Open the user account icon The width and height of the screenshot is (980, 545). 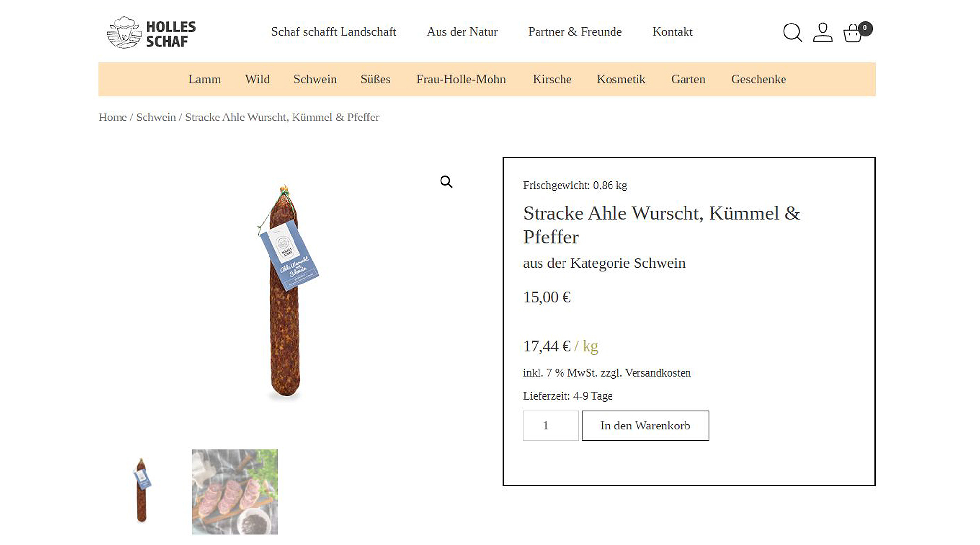823,32
